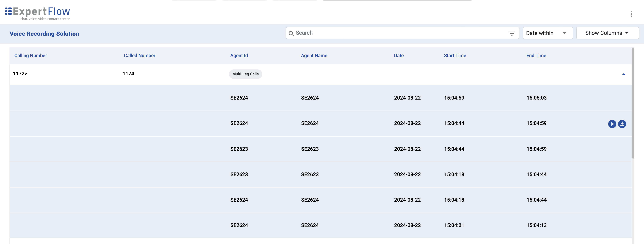Image resolution: width=644 pixels, height=244 pixels.
Task: Click the Start Time column header
Action: (x=455, y=55)
